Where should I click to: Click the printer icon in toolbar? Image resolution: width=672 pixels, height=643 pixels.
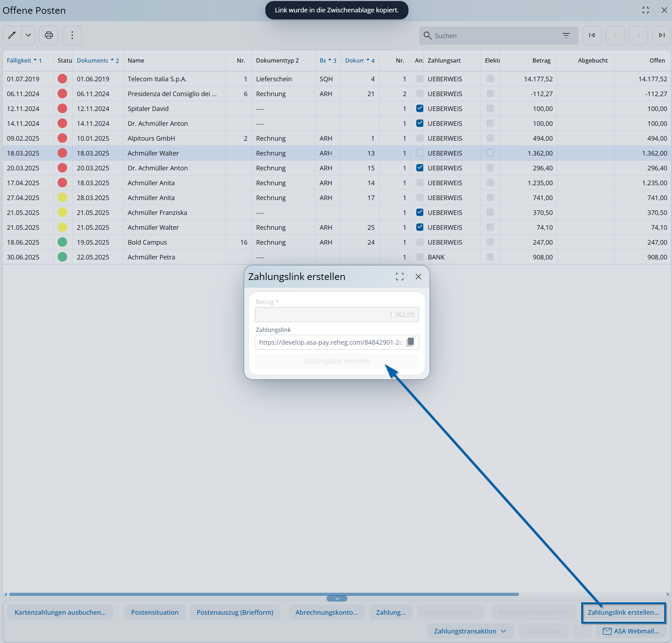tap(49, 35)
